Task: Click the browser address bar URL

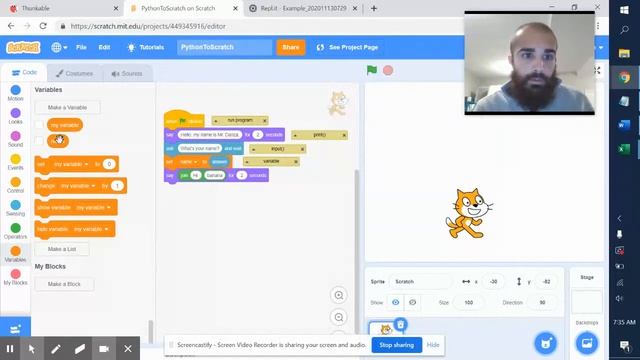Action: click(148, 26)
